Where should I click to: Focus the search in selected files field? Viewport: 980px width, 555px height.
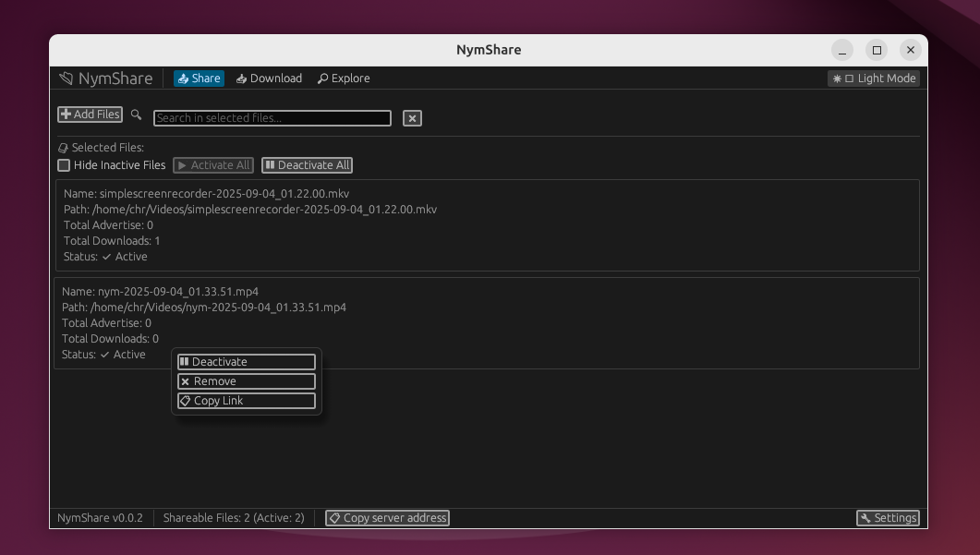click(272, 118)
